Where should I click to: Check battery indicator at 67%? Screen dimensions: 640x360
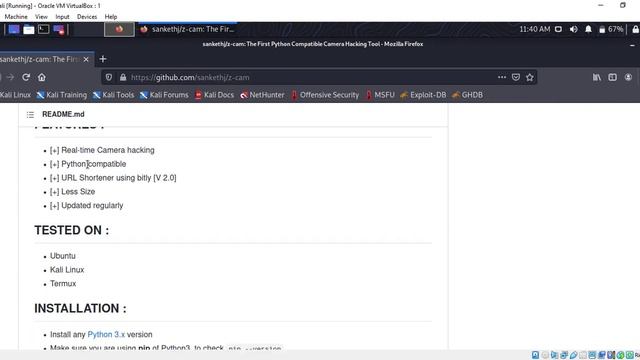pyautogui.click(x=611, y=29)
